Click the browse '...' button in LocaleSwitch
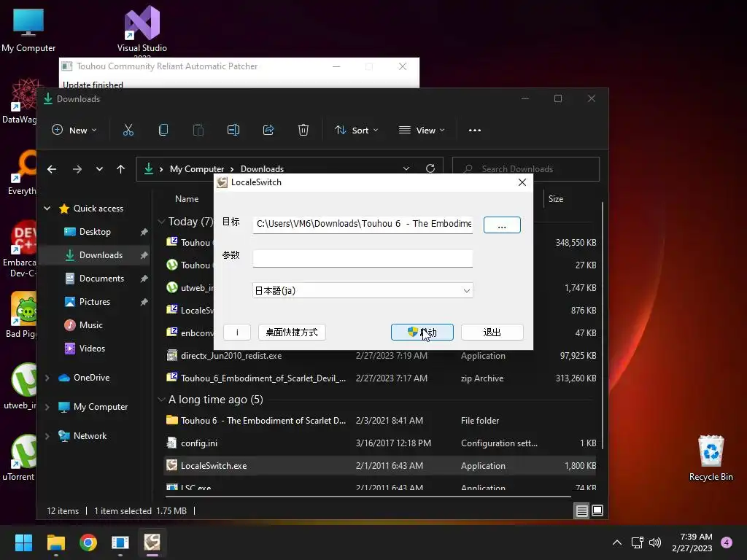This screenshot has height=560, width=747. coord(502,225)
